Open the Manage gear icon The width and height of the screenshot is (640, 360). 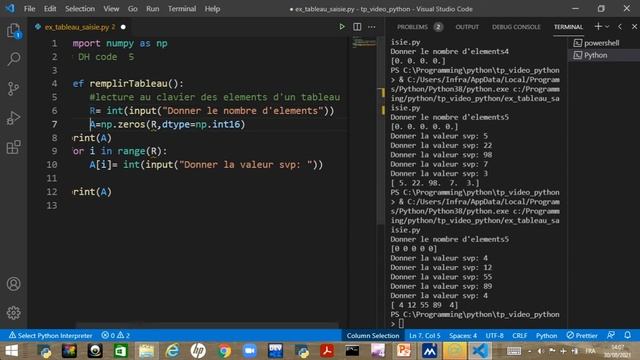click(13, 313)
